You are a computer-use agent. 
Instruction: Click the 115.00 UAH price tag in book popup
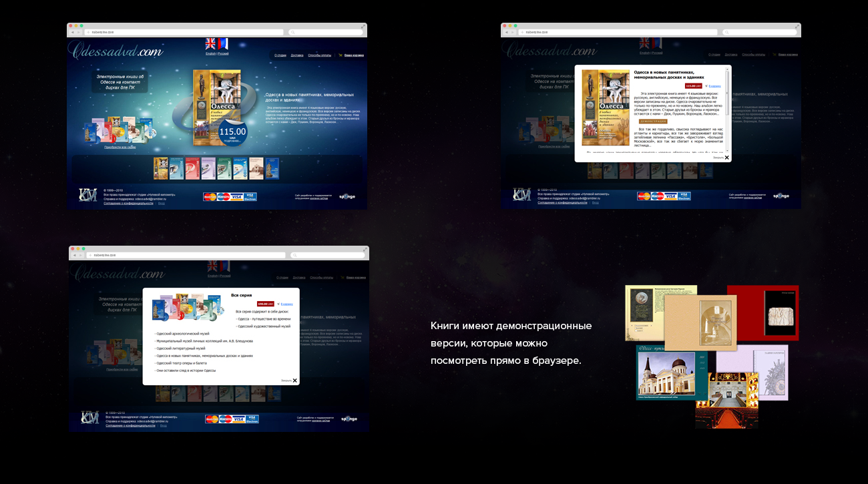[694, 86]
